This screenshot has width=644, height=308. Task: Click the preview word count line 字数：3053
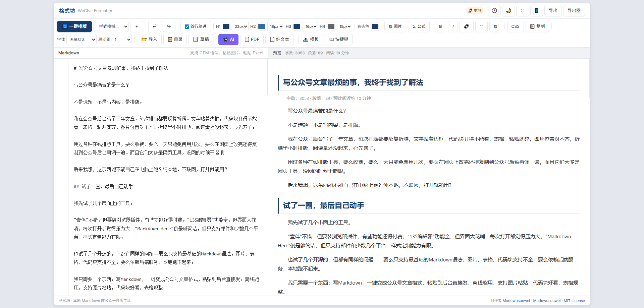[328, 99]
